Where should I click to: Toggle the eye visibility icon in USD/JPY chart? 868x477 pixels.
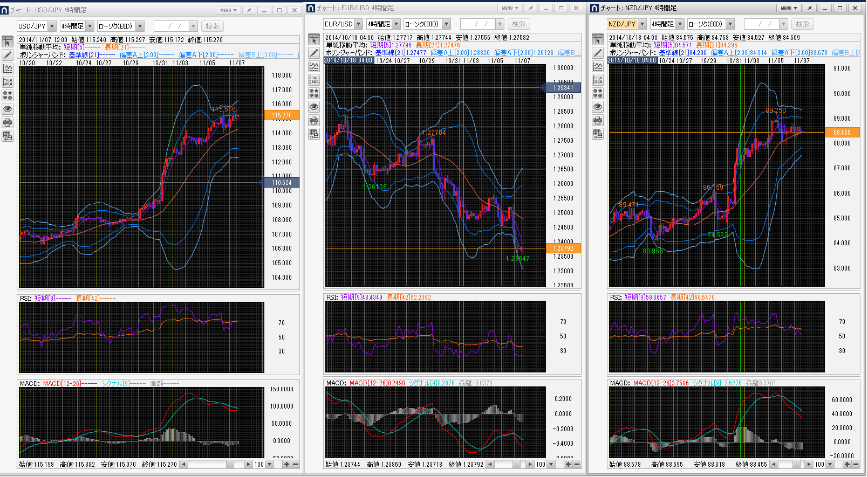pos(8,109)
